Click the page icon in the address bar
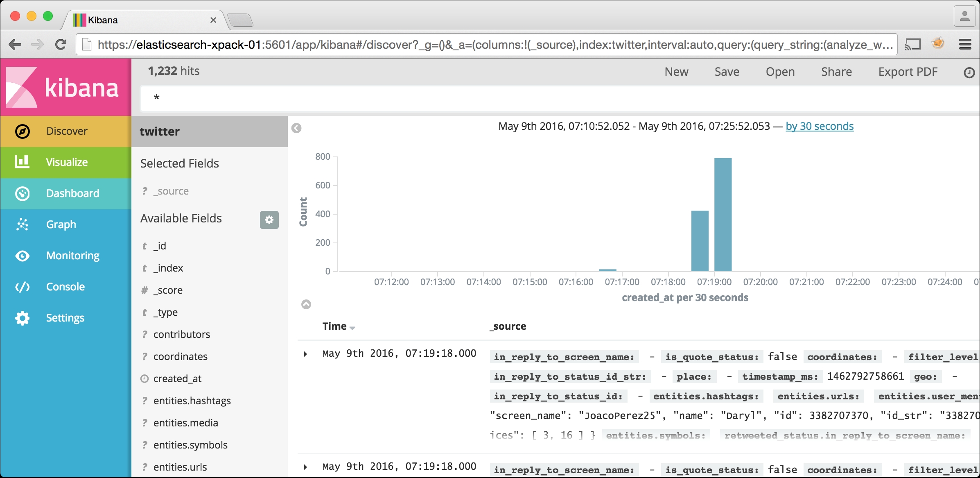The width and height of the screenshot is (980, 478). (87, 44)
